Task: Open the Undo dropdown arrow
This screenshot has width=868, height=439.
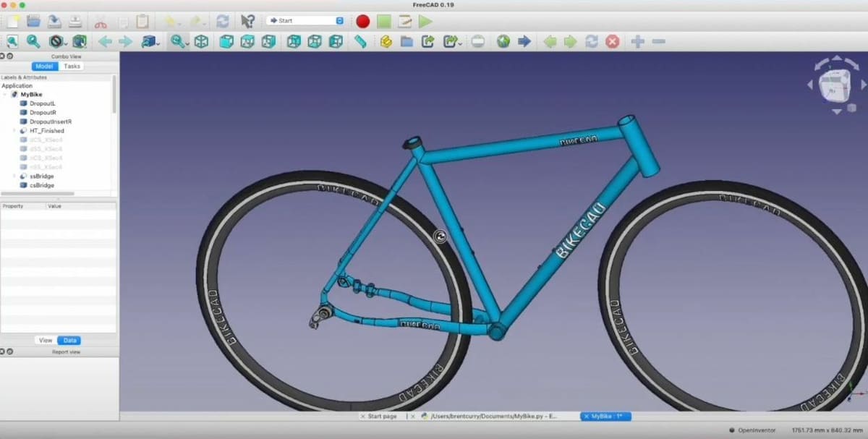Action: [179, 25]
